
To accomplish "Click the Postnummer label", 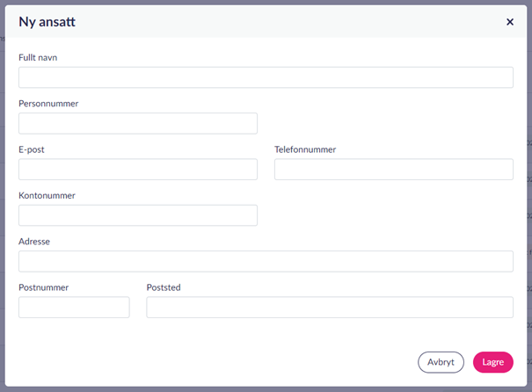I will 43,287.
